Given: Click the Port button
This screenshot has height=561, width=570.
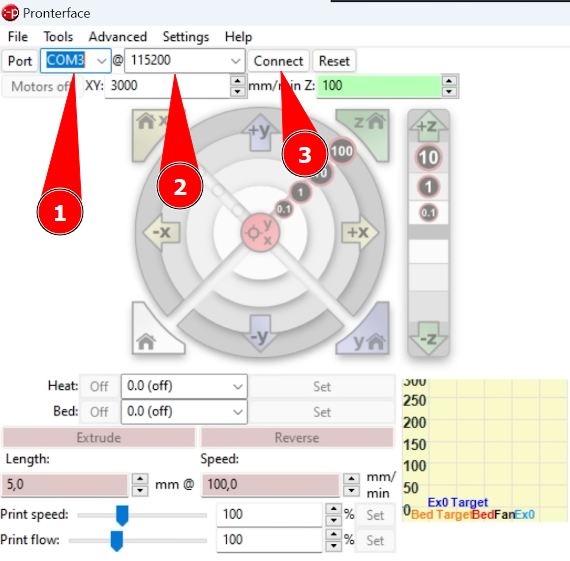Looking at the screenshot, I should pos(20,61).
